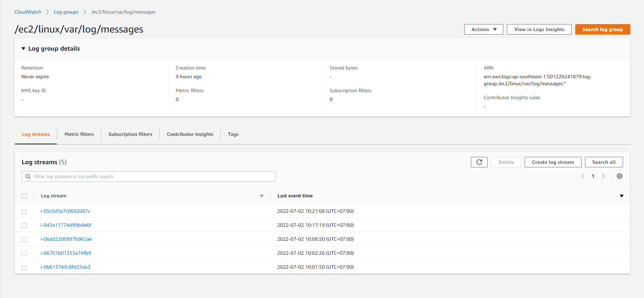Tick the select-all log streams checkbox

[x=24, y=196]
